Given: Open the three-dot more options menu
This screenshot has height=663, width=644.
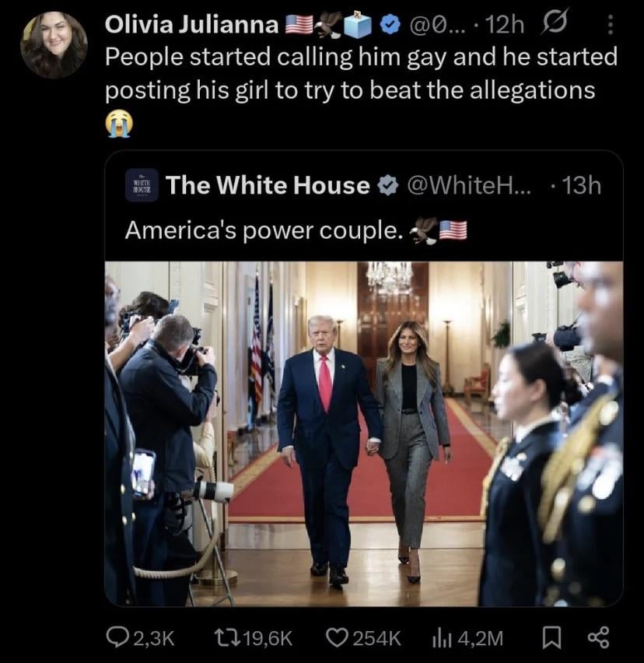Looking at the screenshot, I should click(x=610, y=26).
